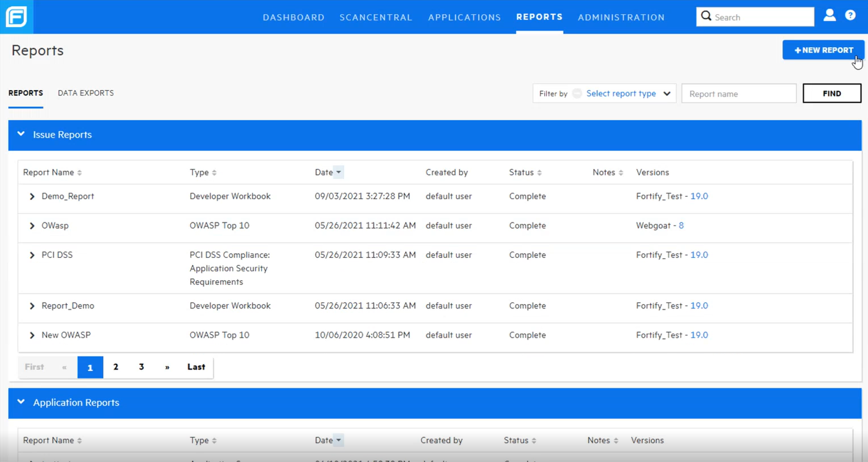This screenshot has height=462, width=868.
Task: Click the help question mark icon
Action: click(850, 16)
